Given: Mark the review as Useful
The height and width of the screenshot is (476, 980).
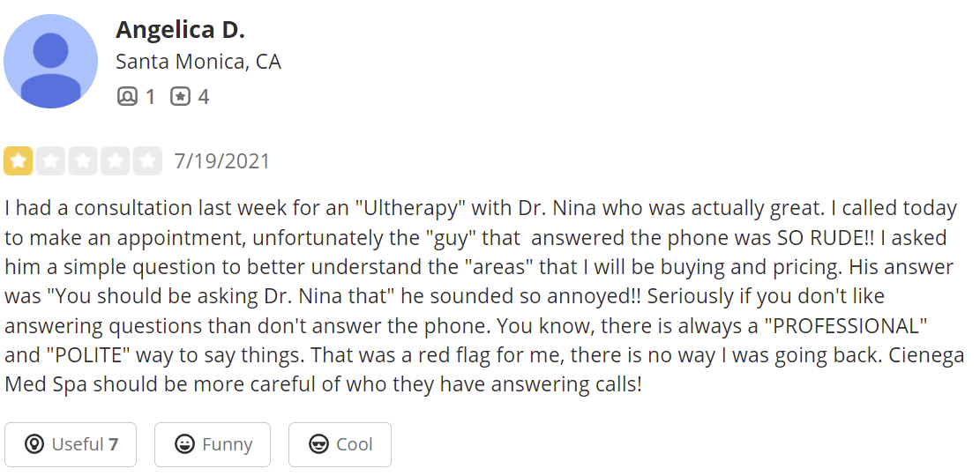Looking at the screenshot, I should (71, 445).
